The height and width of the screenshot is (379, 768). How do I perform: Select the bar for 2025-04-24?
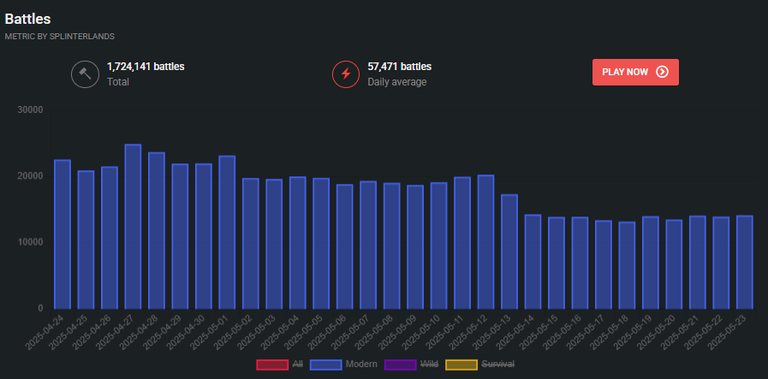coord(62,235)
